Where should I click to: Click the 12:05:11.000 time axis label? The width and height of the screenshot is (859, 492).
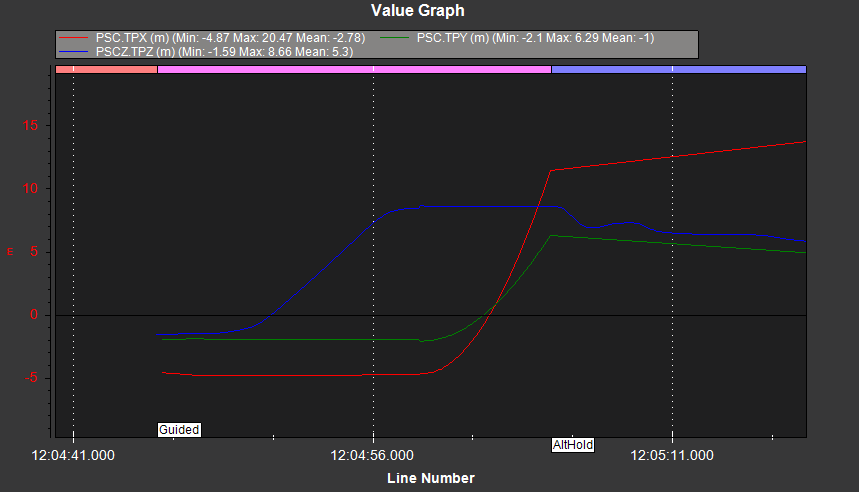click(x=672, y=455)
